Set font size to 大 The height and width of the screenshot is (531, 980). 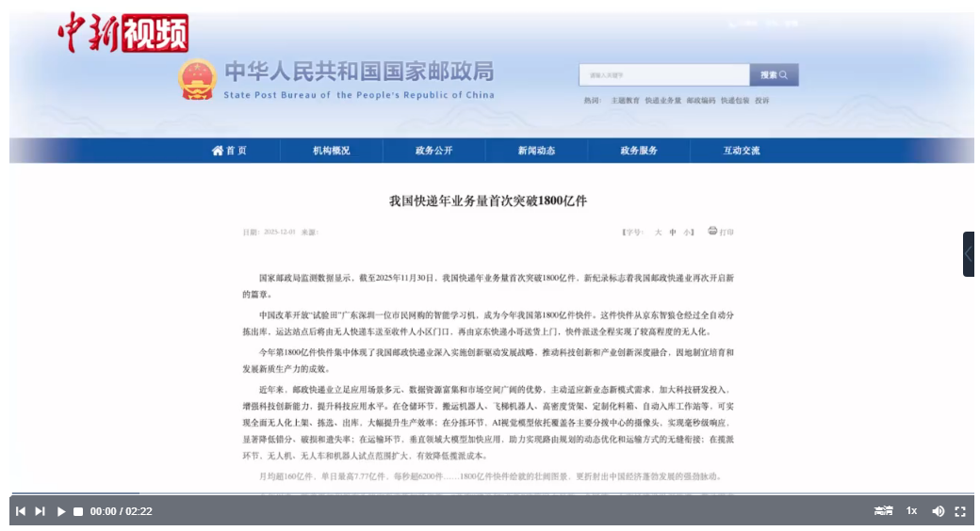(658, 232)
